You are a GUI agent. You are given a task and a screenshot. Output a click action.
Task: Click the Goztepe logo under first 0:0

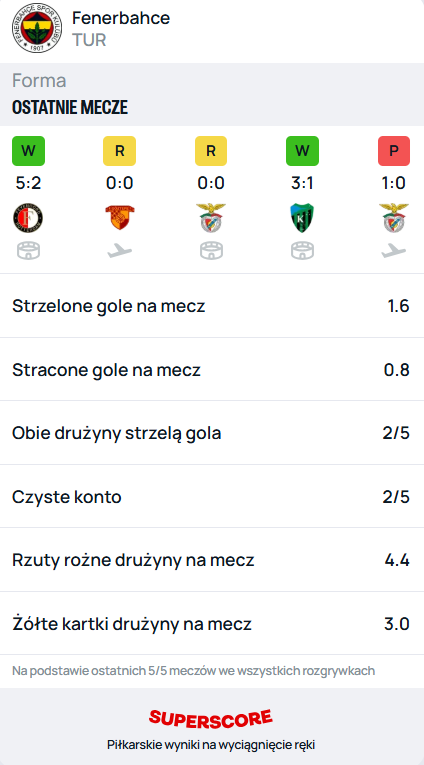click(120, 218)
